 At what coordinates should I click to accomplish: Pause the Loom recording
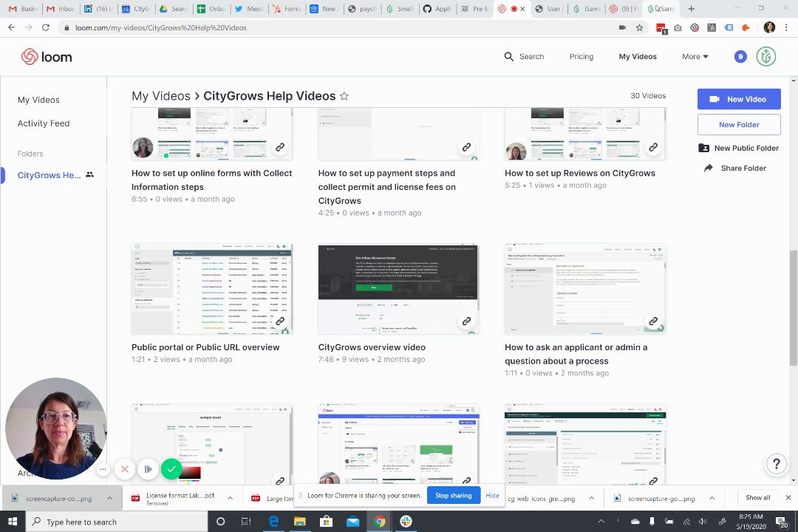[x=148, y=469]
